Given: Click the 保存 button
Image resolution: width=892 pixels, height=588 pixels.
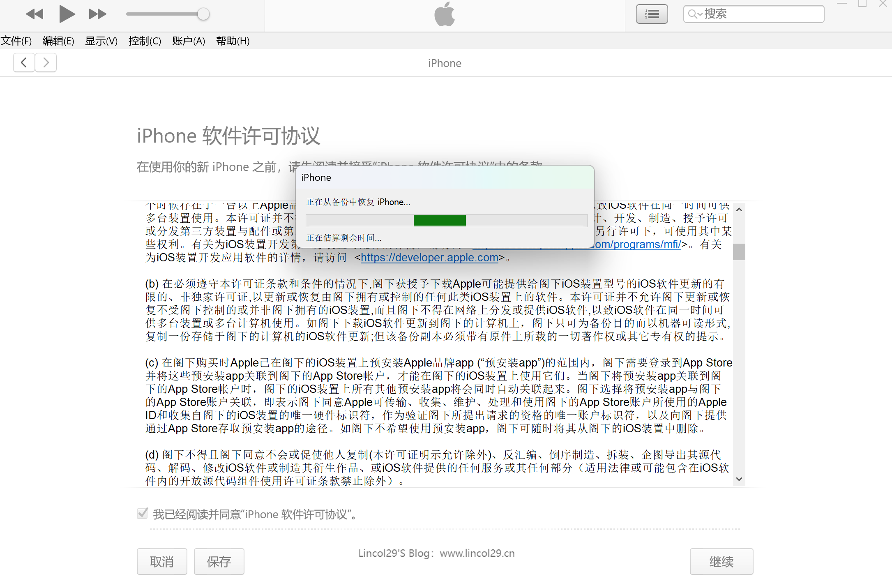Looking at the screenshot, I should (219, 561).
